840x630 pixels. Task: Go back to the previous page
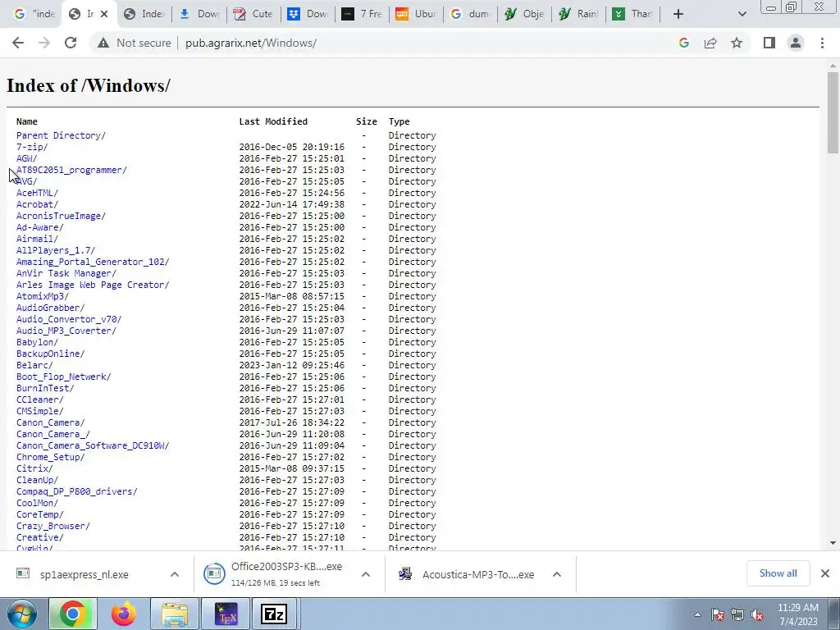18,43
